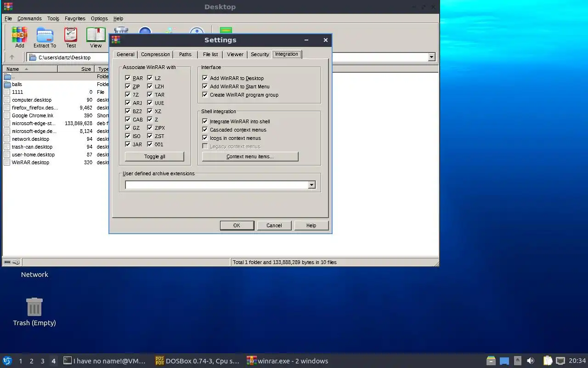The image size is (588, 368).
Task: Click the clipboard icon in system tray
Action: [x=548, y=361]
